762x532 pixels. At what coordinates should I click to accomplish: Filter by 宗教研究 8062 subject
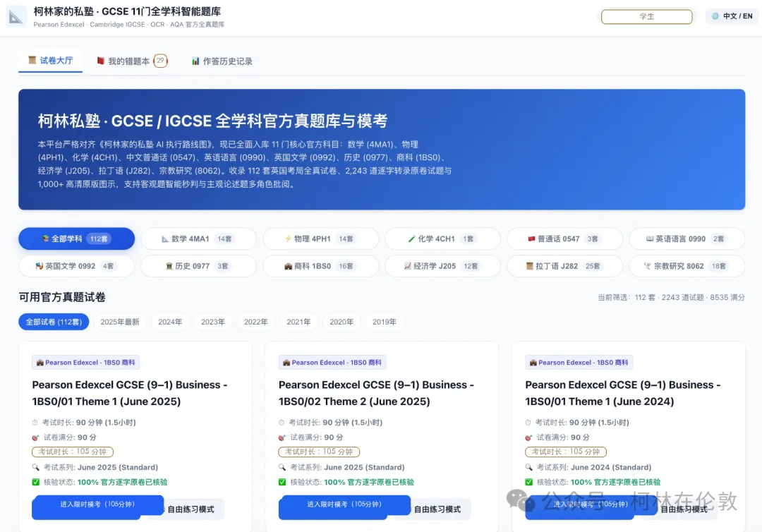coord(687,266)
